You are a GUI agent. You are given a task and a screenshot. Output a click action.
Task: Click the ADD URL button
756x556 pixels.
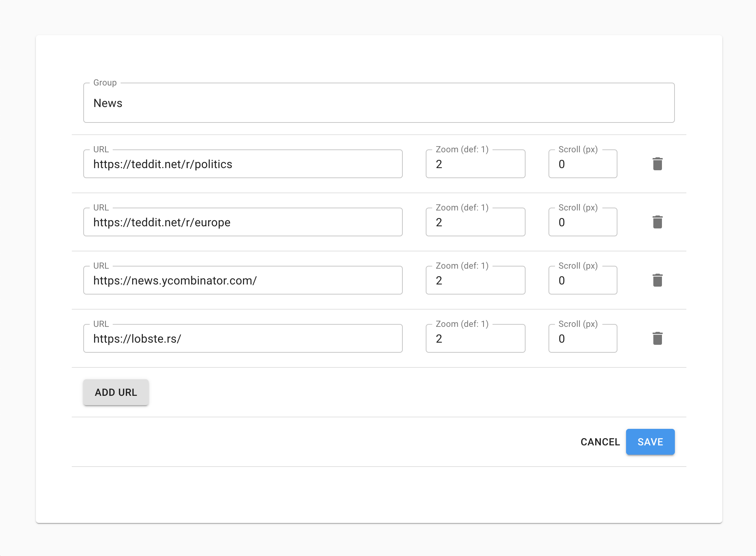click(x=116, y=392)
